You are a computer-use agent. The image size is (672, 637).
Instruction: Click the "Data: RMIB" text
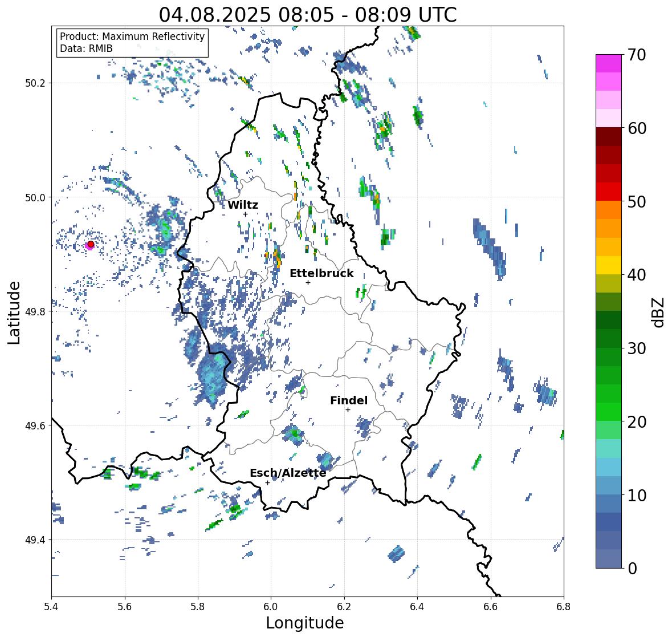tap(86, 48)
